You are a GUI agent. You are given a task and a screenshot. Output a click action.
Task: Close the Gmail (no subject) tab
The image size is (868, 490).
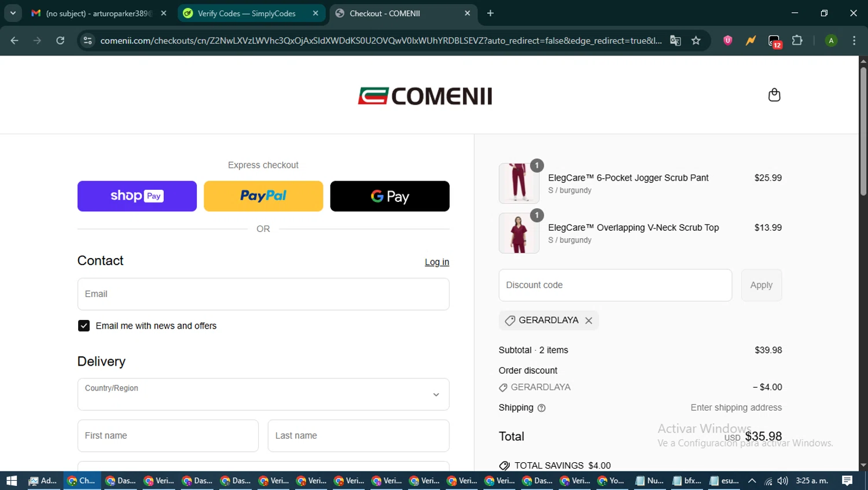click(164, 13)
